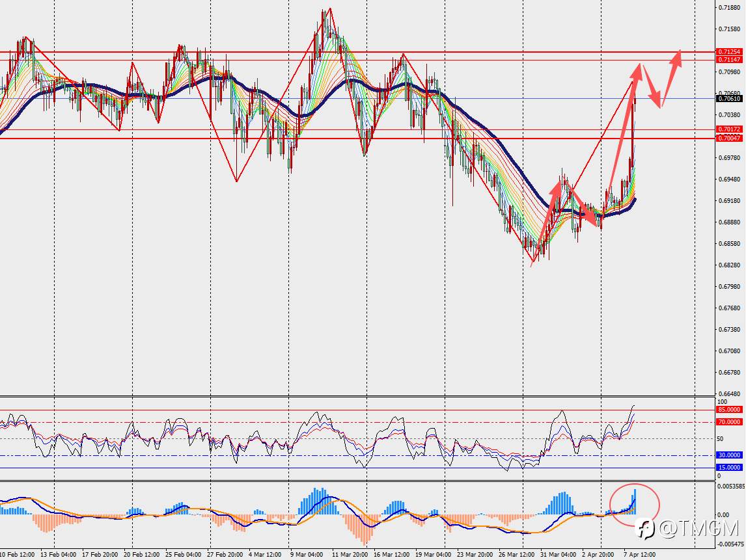Select the black 0.70610 current price label

[x=729, y=98]
